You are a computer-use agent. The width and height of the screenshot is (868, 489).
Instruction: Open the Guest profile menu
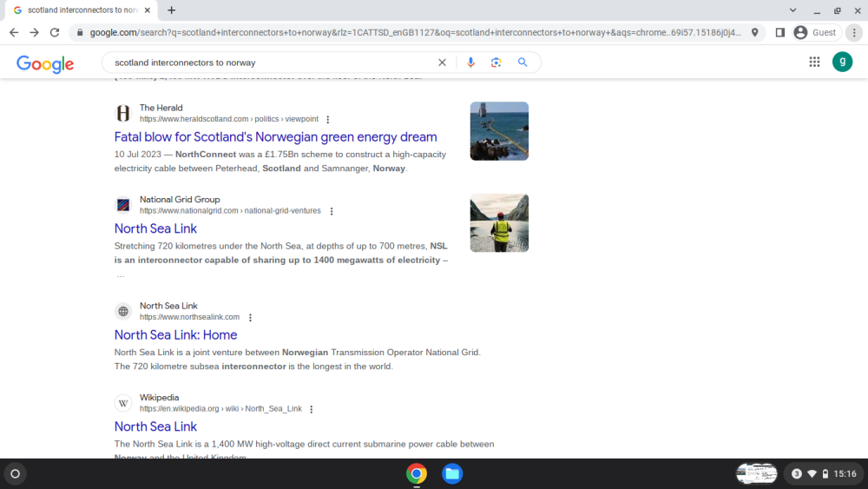[x=817, y=33]
